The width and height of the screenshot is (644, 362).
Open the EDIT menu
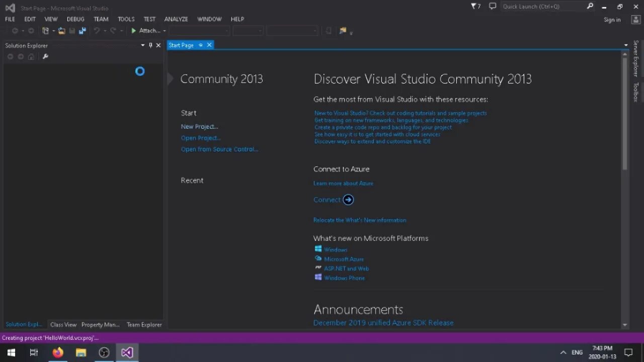point(30,19)
